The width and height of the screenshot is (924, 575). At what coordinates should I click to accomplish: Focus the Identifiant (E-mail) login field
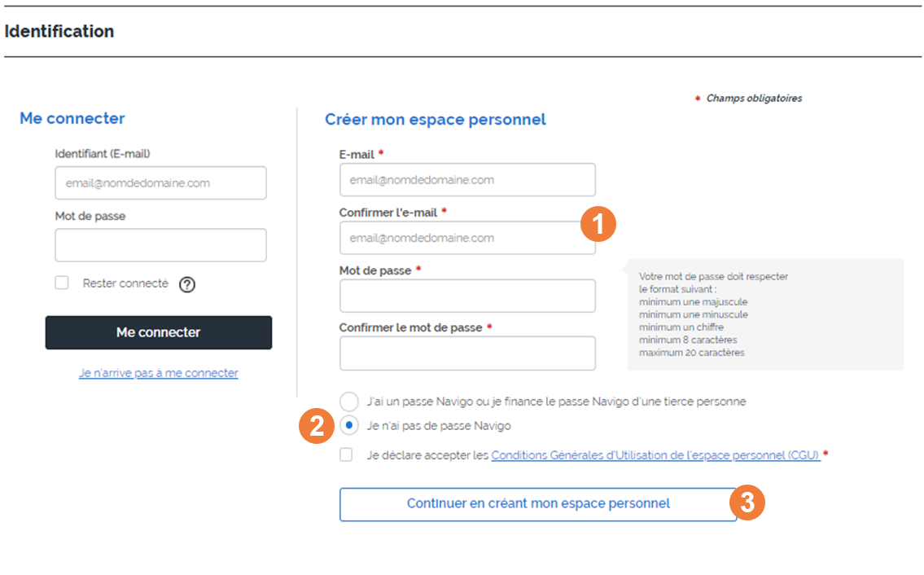tap(161, 182)
